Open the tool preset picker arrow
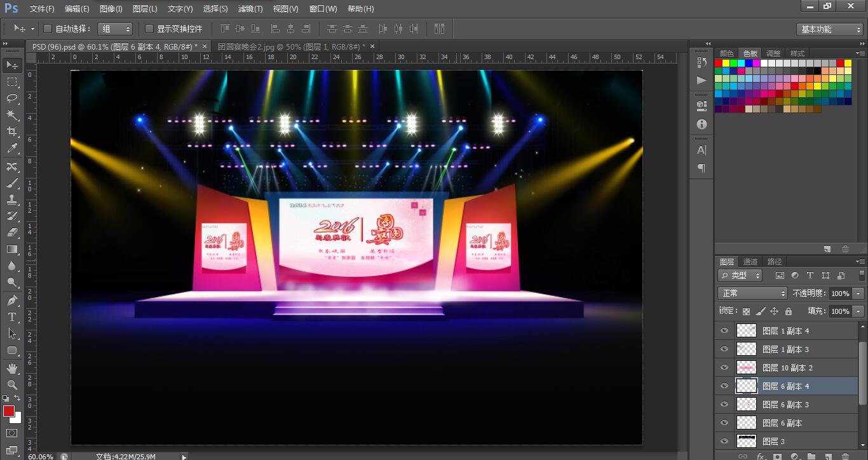Viewport: 868px width, 460px height. point(33,29)
